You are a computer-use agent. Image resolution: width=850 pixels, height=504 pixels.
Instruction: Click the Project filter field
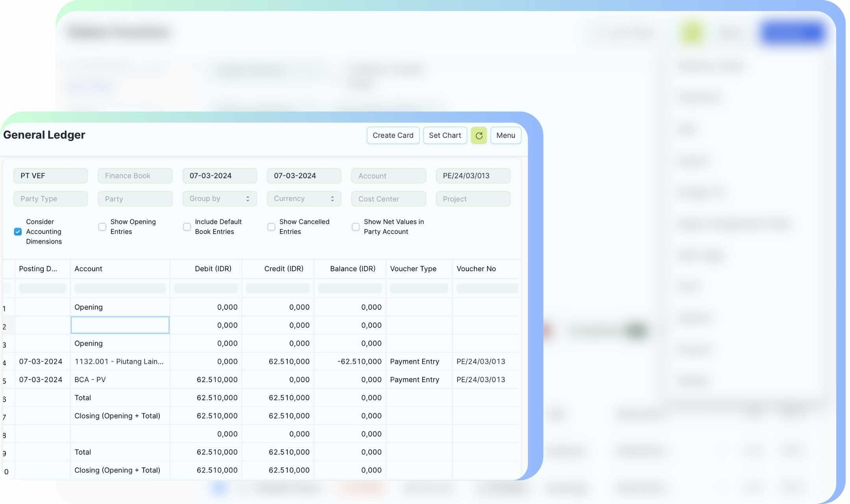point(473,199)
